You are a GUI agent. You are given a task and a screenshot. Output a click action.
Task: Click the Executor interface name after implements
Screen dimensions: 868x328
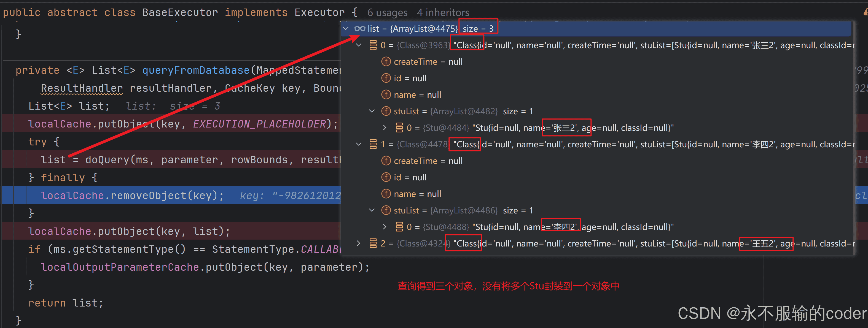tap(319, 12)
